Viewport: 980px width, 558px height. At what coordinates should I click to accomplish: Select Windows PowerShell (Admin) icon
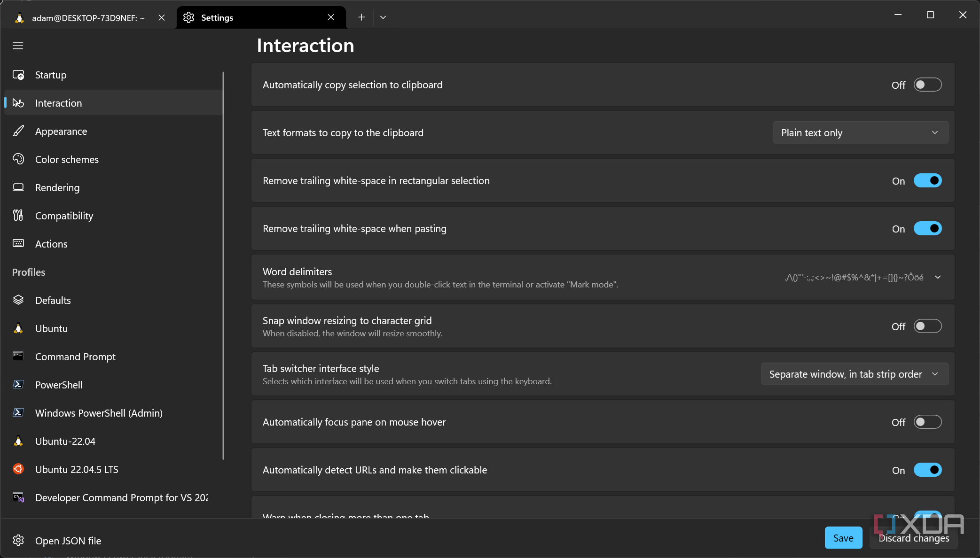pyautogui.click(x=18, y=413)
